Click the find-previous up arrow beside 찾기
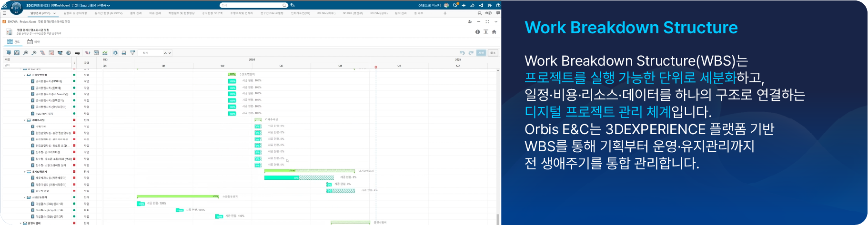The image size is (868, 225). (x=166, y=53)
